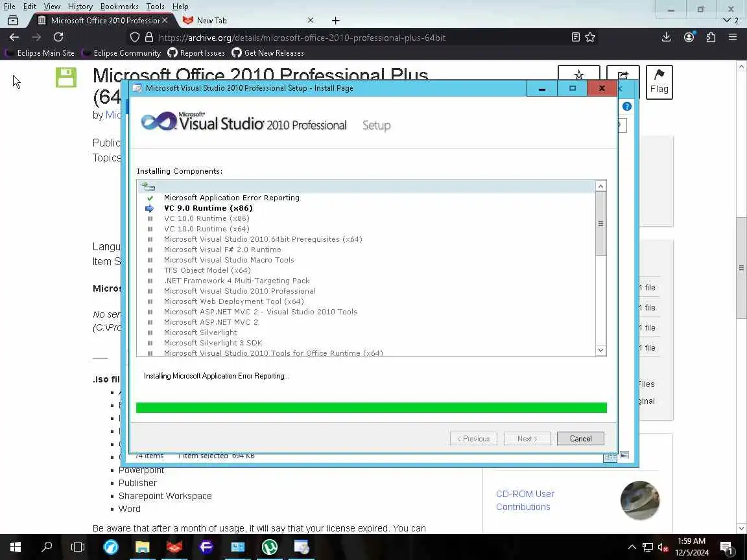This screenshot has width=747, height=560.
Task: Open Task View on the taskbar
Action: pos(78,546)
